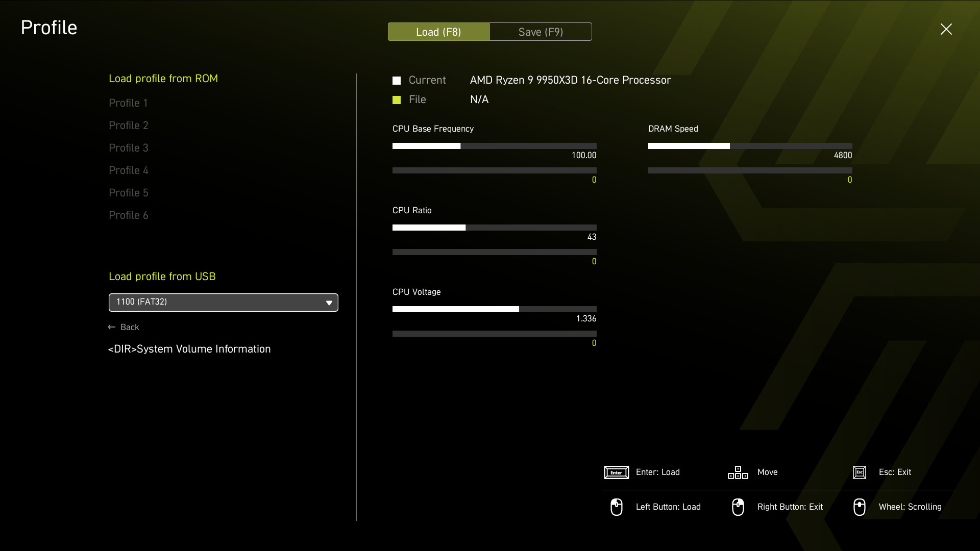Click the 43 CPU ratio value
The image size is (980, 551).
pos(592,237)
